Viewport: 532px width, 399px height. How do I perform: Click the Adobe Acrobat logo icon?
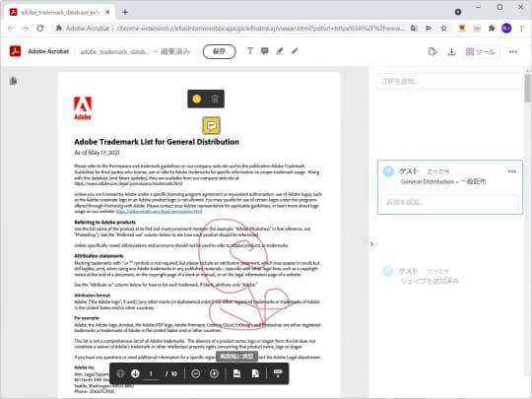[x=15, y=51]
